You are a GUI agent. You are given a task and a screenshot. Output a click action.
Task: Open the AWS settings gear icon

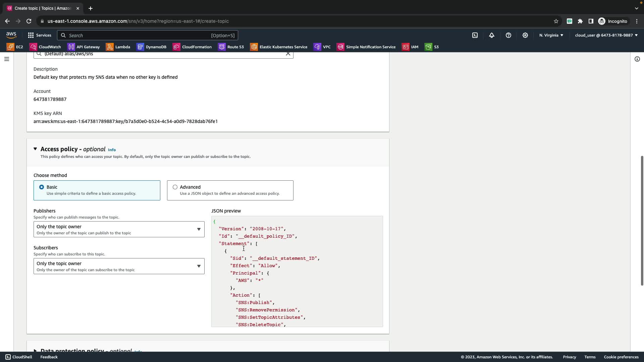[525, 35]
